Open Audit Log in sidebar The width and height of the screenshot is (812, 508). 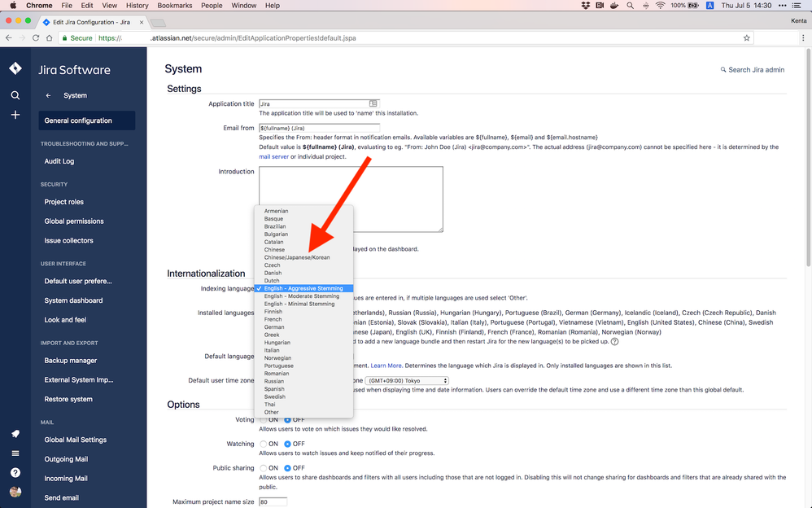pos(59,161)
